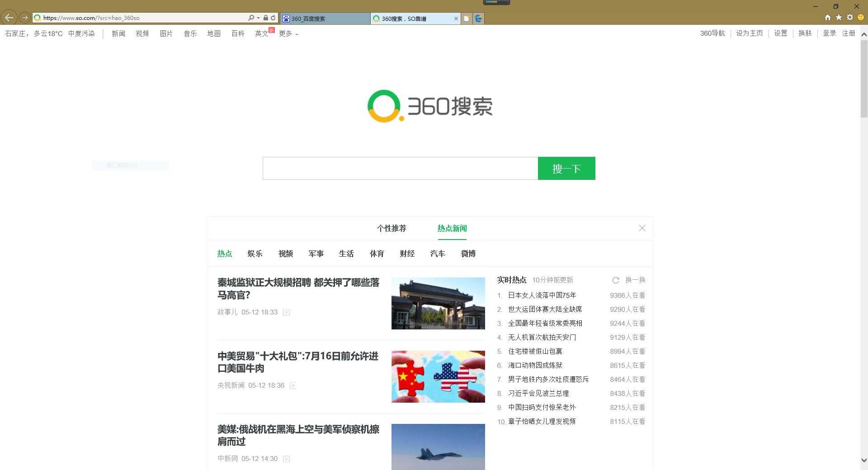Screen dimensions: 868x470
Task: Open hot topic 中国扫码支付惊呆老外
Action: (x=542, y=407)
